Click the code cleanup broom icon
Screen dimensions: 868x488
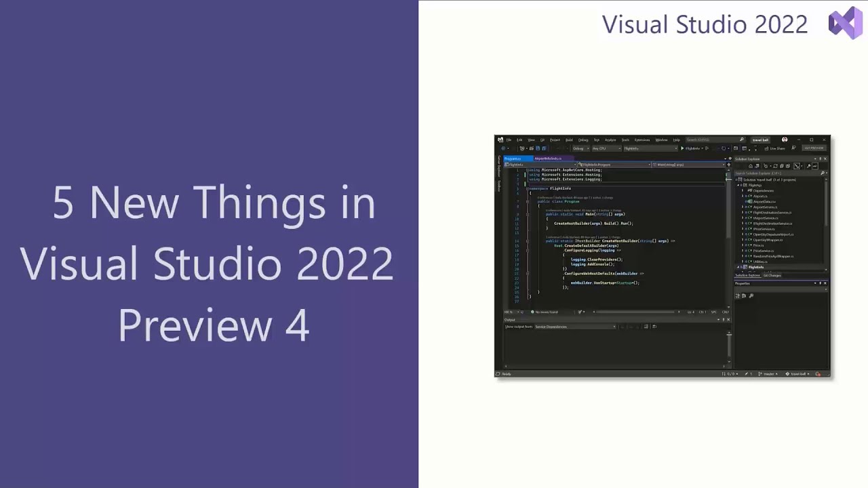pos(581,312)
